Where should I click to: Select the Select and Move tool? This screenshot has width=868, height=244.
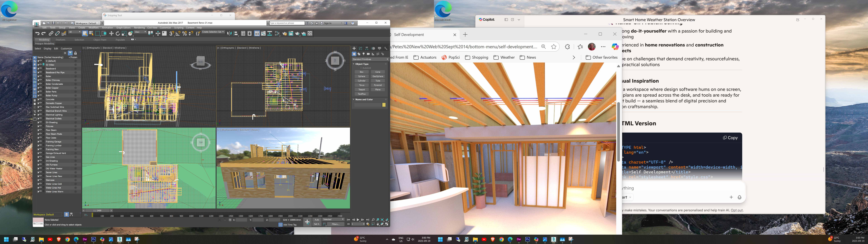[x=112, y=33]
